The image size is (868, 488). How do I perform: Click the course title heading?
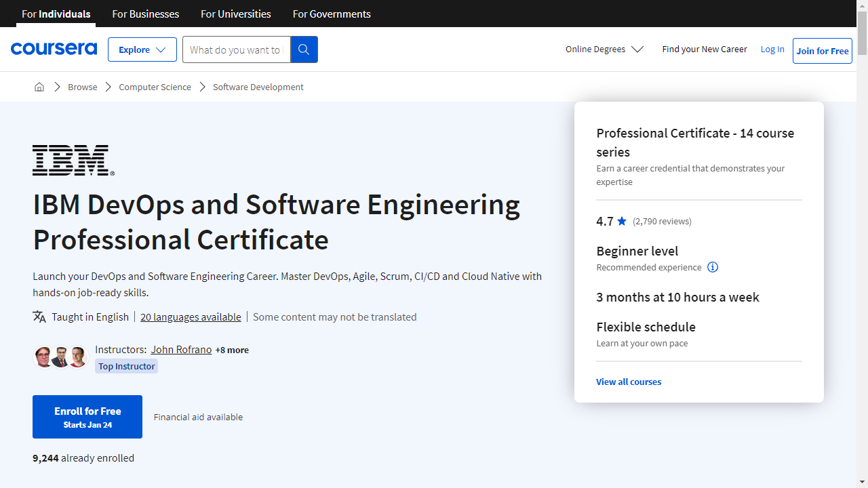277,222
